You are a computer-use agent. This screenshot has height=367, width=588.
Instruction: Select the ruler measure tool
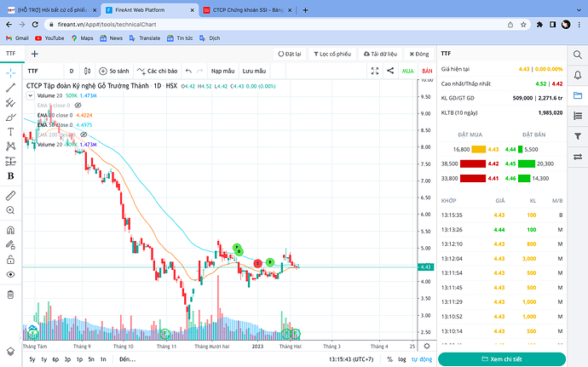[10, 196]
